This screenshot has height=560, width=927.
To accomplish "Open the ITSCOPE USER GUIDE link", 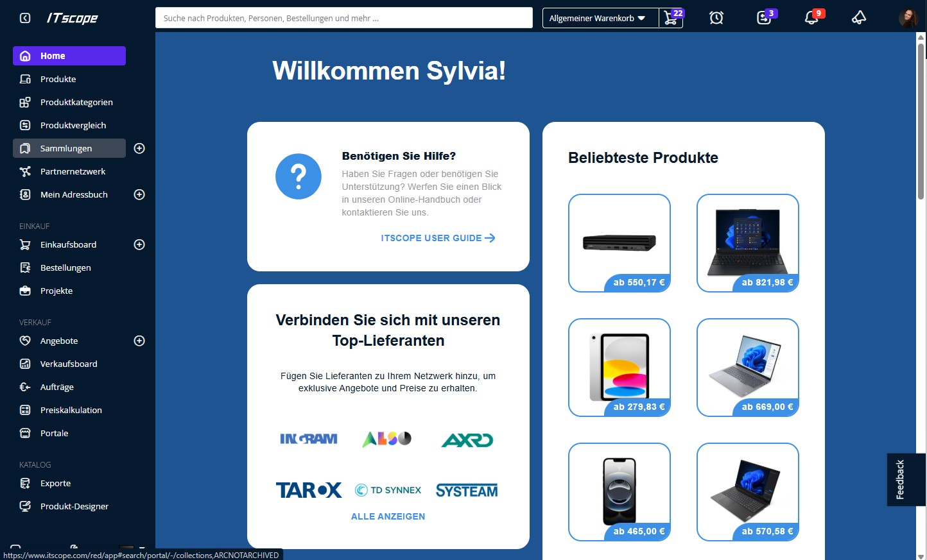I will pos(438,238).
